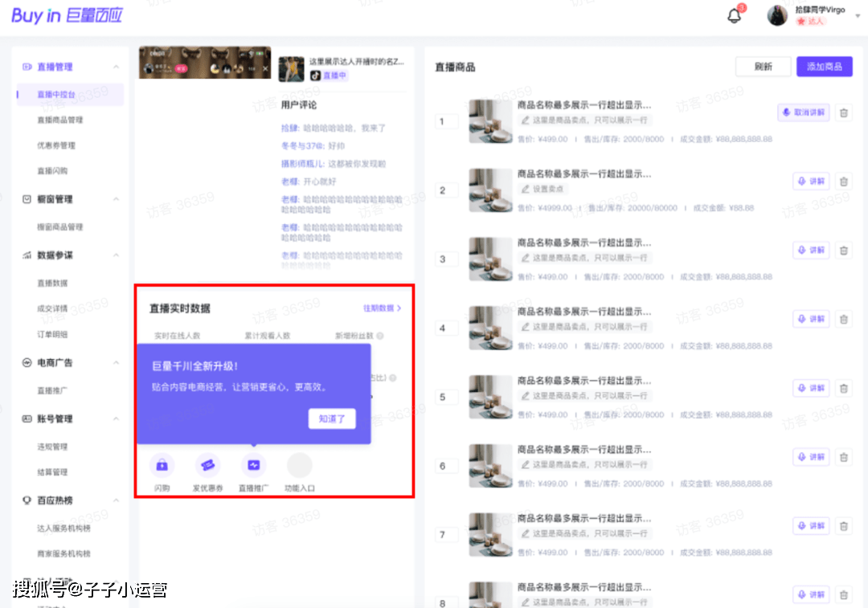The image size is (868, 608).
Task: Collapse the 直播管理 sidebar group
Action: point(117,67)
